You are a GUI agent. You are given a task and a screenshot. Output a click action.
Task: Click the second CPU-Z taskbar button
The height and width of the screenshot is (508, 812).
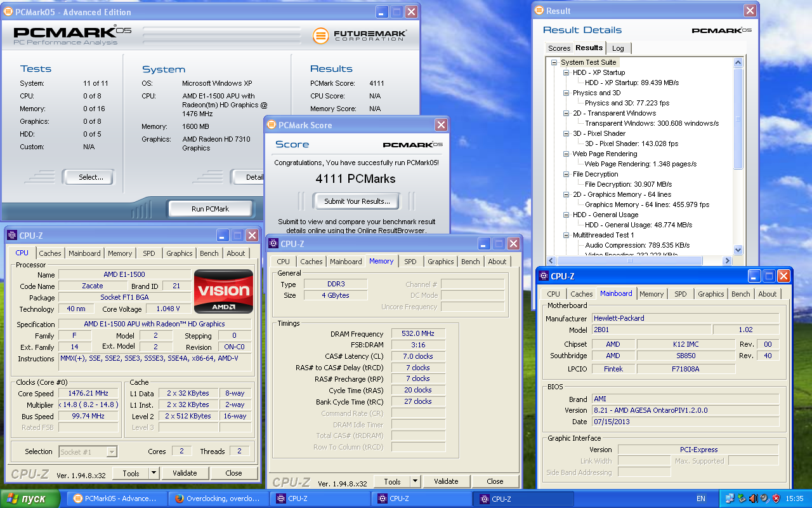[422, 498]
